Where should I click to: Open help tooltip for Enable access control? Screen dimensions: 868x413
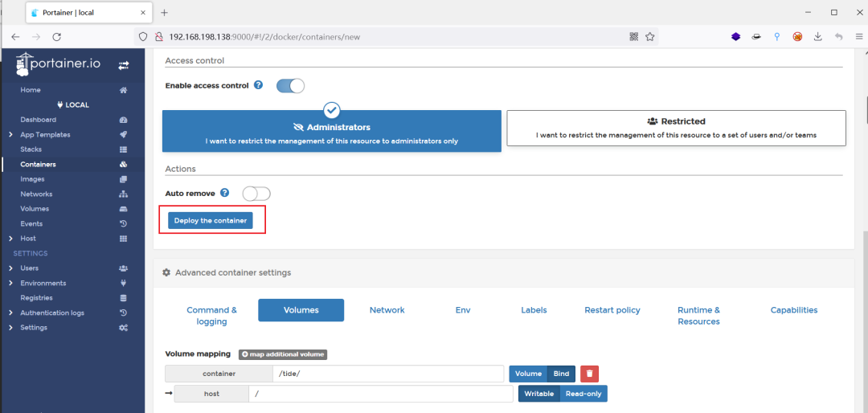point(258,85)
